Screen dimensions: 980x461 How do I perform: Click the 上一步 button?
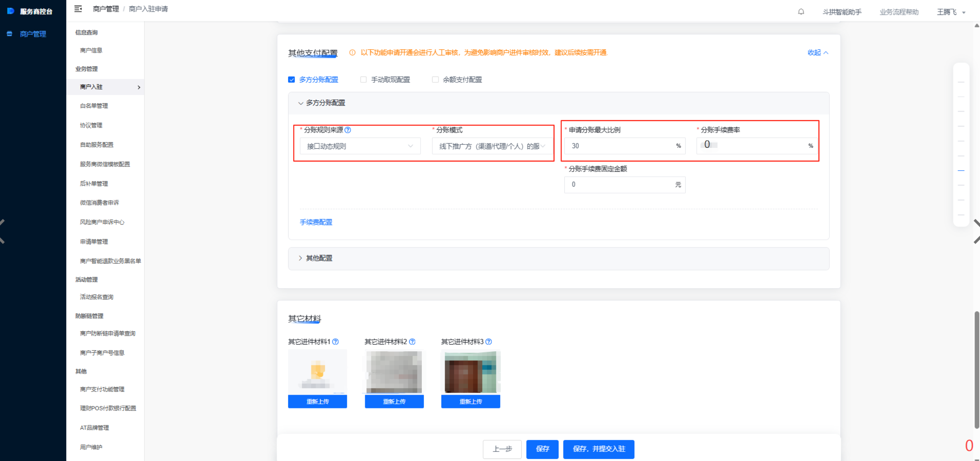[x=502, y=449]
